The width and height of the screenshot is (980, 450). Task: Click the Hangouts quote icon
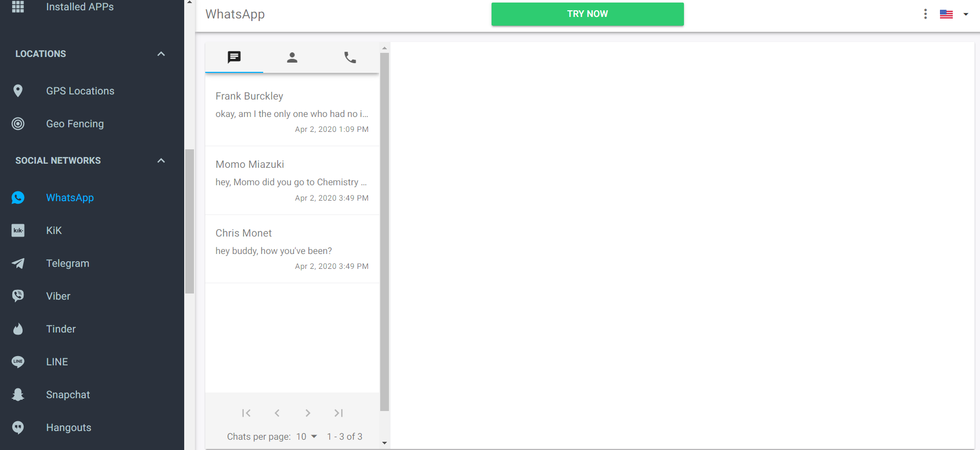18,427
